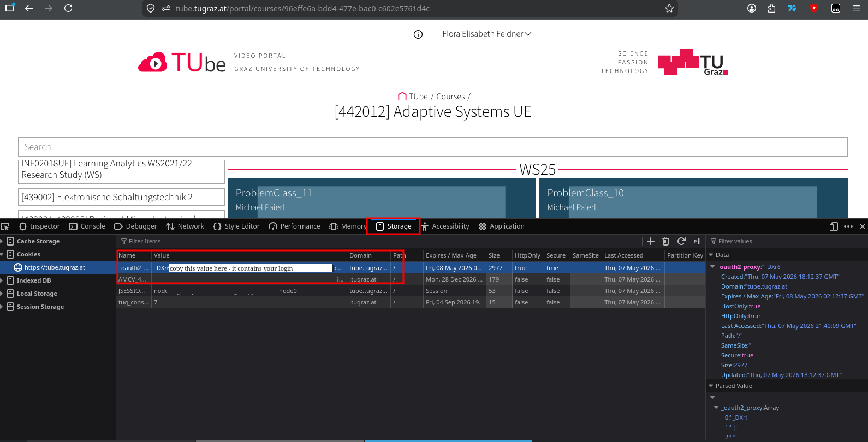The height and width of the screenshot is (442, 868).
Task: Click the element picker icon in DevTools
Action: [x=5, y=226]
